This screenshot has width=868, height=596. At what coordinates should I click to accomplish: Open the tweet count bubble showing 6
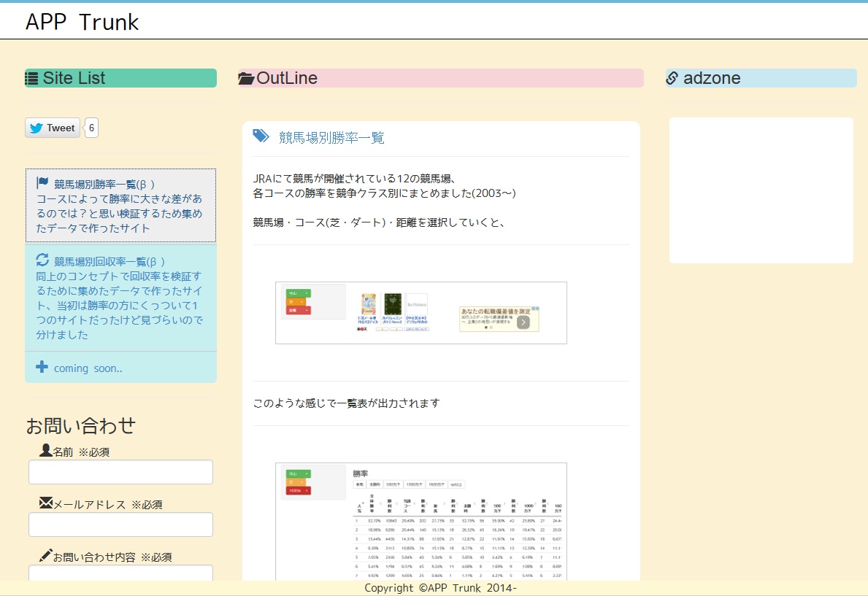(91, 128)
